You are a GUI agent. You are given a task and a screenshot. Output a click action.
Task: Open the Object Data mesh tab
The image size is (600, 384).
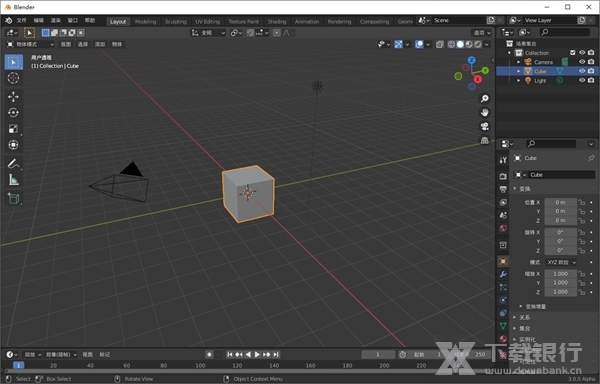pyautogui.click(x=503, y=326)
